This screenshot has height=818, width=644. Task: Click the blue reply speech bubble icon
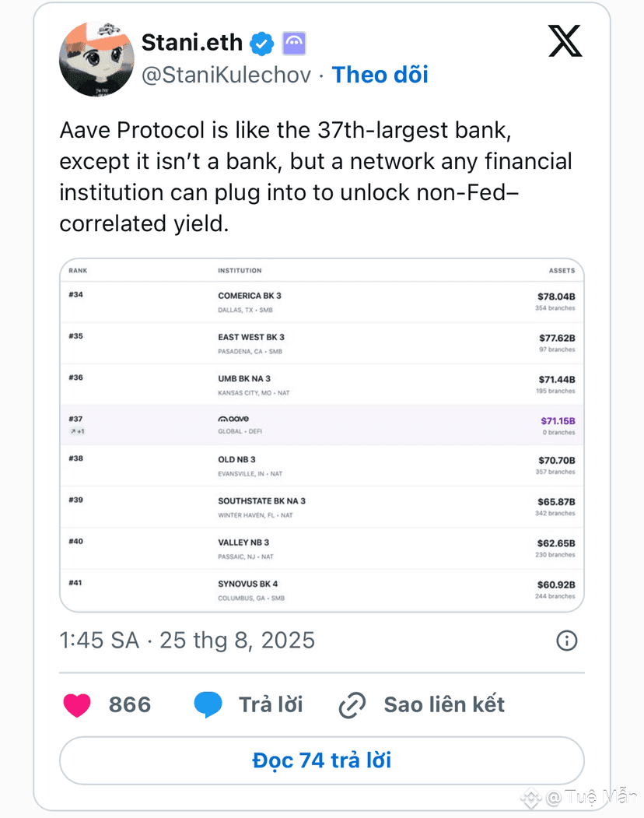[x=208, y=705]
